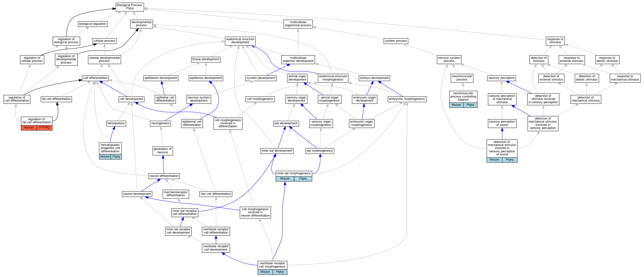
Task: Select the embryonic morphogenesis node
Action: click(x=407, y=99)
